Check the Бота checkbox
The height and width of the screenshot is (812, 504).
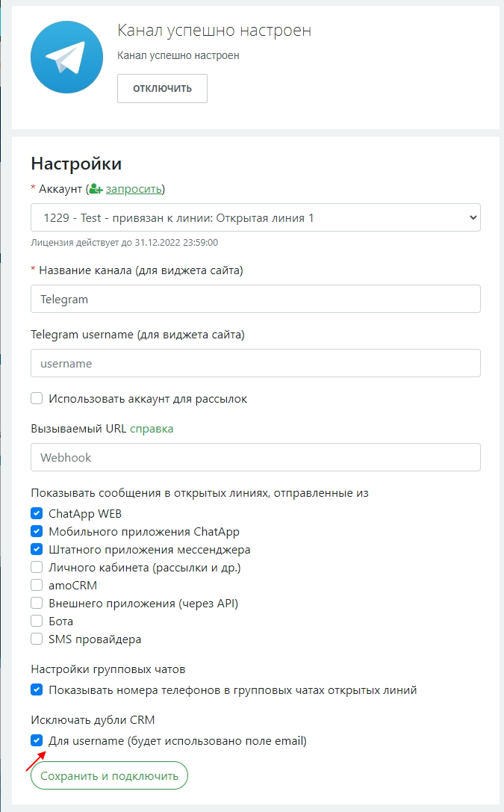(37, 621)
